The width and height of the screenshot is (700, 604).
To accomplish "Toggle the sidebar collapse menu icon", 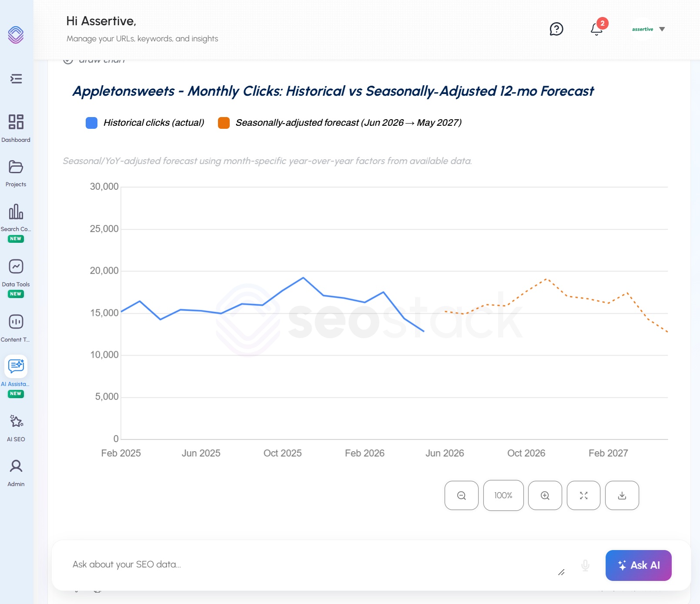I will coord(16,79).
